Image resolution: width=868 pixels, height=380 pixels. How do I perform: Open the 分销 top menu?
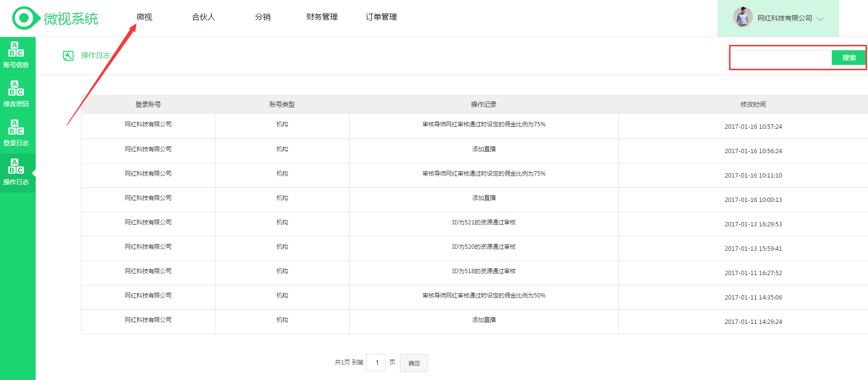click(x=263, y=17)
